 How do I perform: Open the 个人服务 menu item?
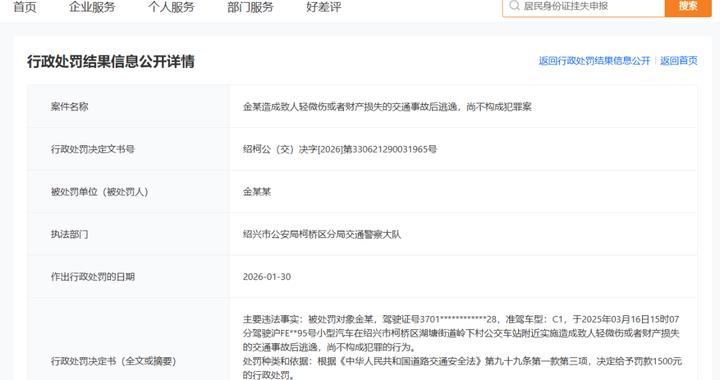pyautogui.click(x=171, y=7)
